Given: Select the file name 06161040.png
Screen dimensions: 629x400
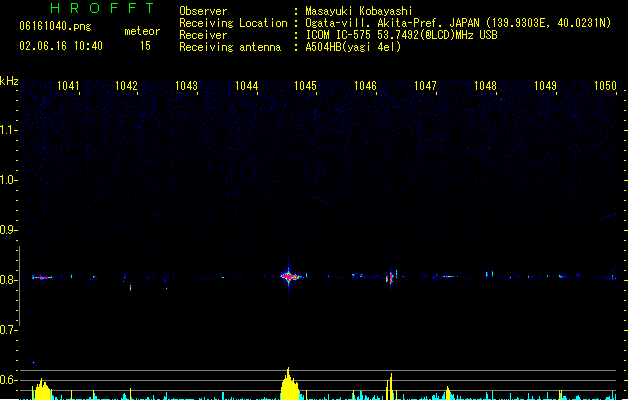Looking at the screenshot, I should pos(55,26).
